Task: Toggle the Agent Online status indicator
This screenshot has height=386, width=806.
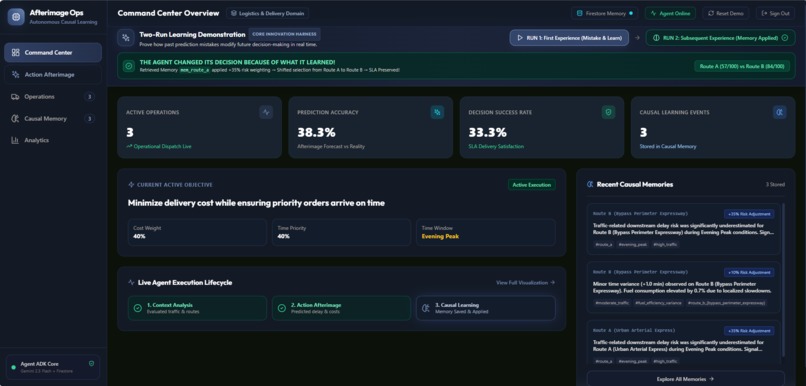Action: [670, 13]
